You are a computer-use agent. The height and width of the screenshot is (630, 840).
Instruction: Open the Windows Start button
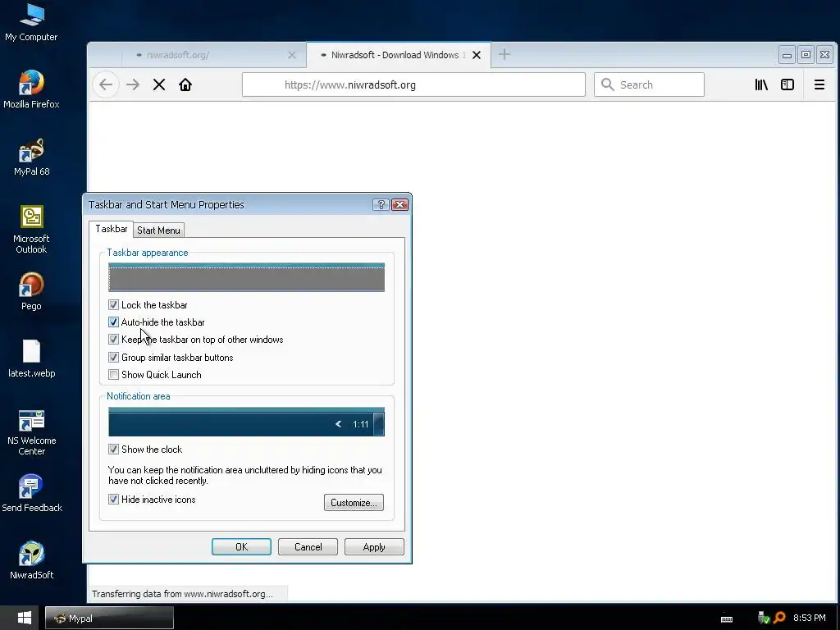24,618
